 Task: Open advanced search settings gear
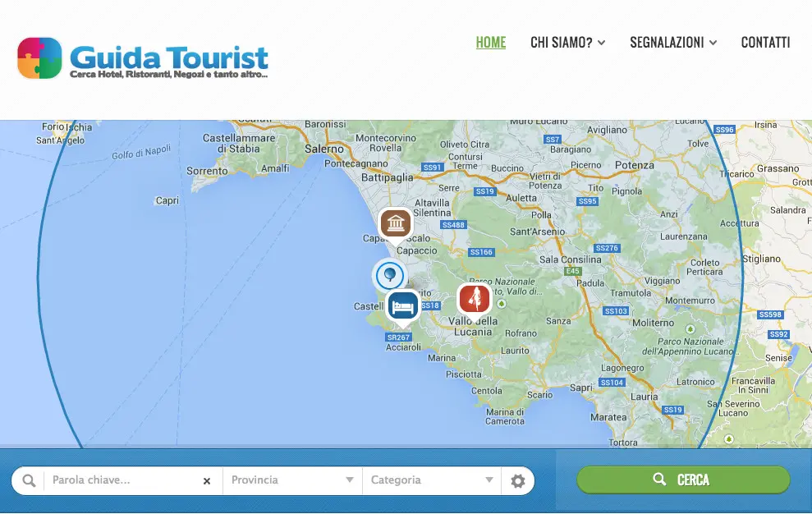(x=517, y=481)
